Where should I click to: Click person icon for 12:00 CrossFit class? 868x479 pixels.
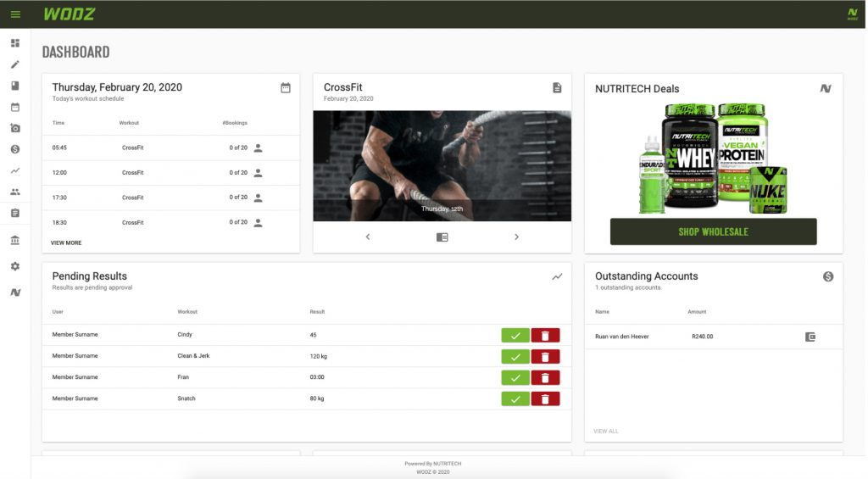pos(258,173)
